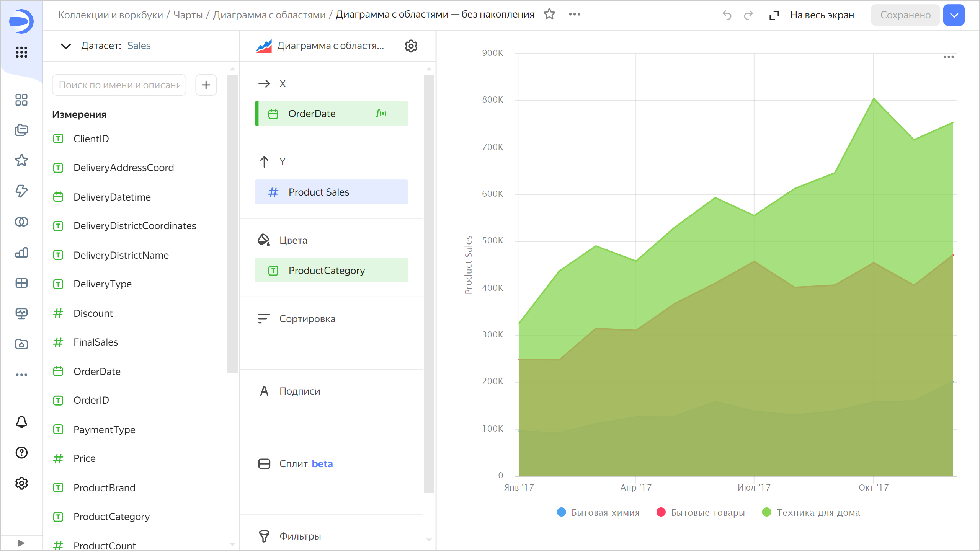Collapse the dataset panel chevron
Viewport: 980px width, 551px height.
66,46
